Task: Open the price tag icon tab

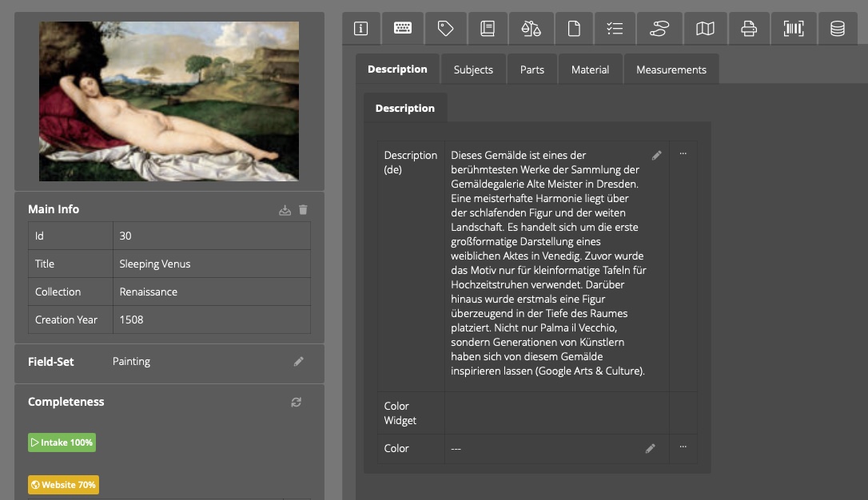Action: (x=446, y=29)
